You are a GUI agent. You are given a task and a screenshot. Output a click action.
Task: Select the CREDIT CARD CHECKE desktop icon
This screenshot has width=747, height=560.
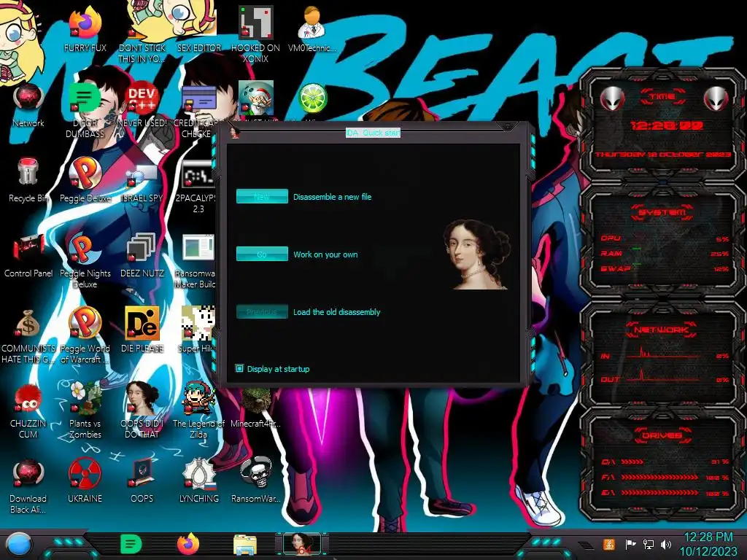point(198,112)
